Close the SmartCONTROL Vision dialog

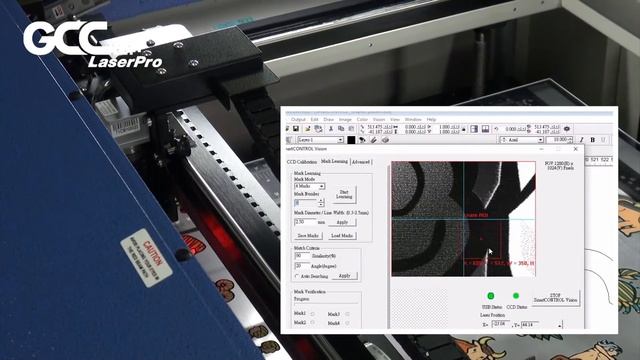pos(576,149)
